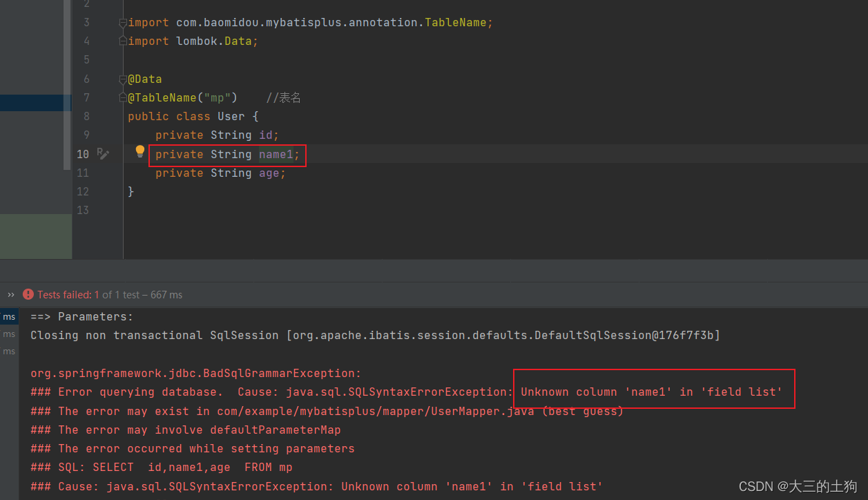Click the "mp" table name string
The width and height of the screenshot is (868, 500).
(218, 97)
